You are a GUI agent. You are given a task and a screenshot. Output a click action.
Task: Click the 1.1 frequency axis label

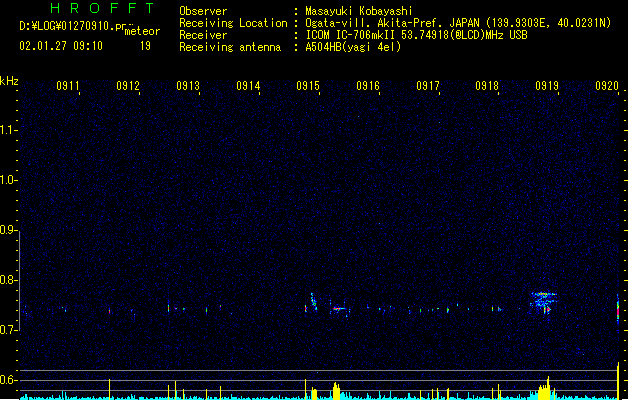pyautogui.click(x=8, y=130)
